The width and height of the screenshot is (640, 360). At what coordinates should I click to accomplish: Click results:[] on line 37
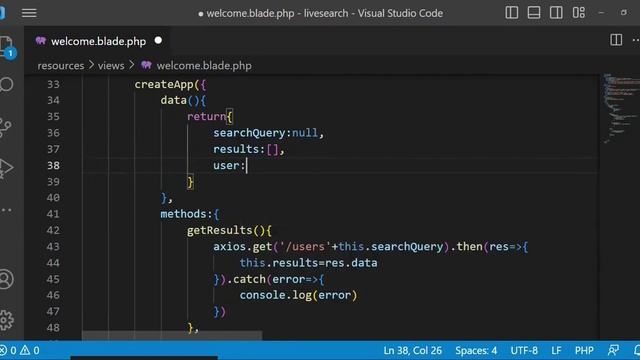246,149
